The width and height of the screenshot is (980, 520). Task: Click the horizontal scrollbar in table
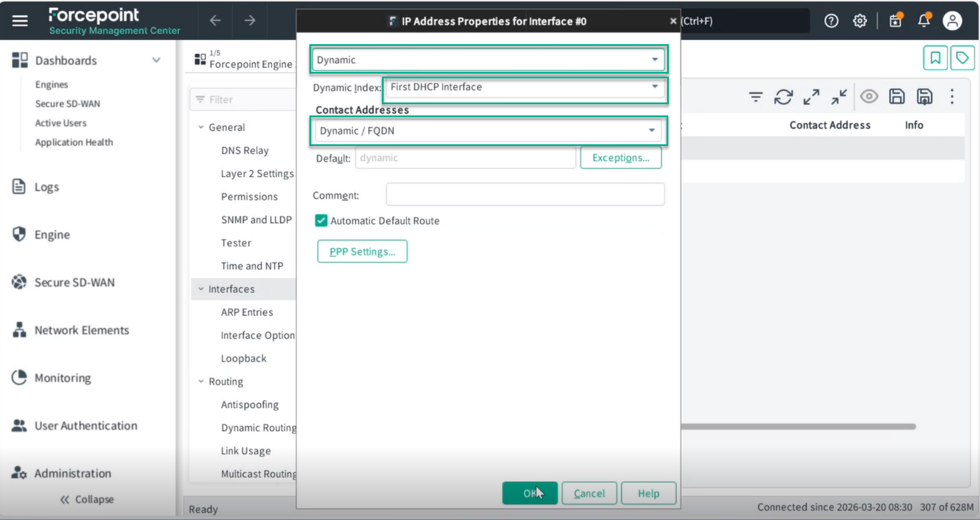tap(798, 426)
